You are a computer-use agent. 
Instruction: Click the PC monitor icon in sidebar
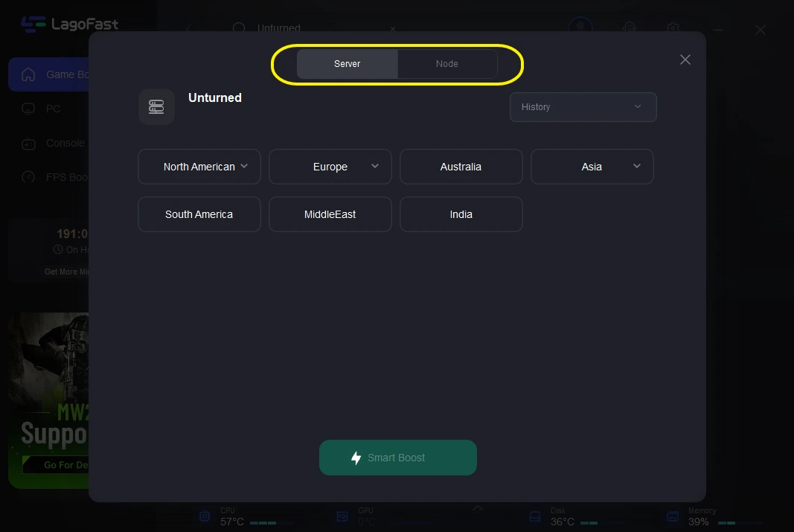28,109
